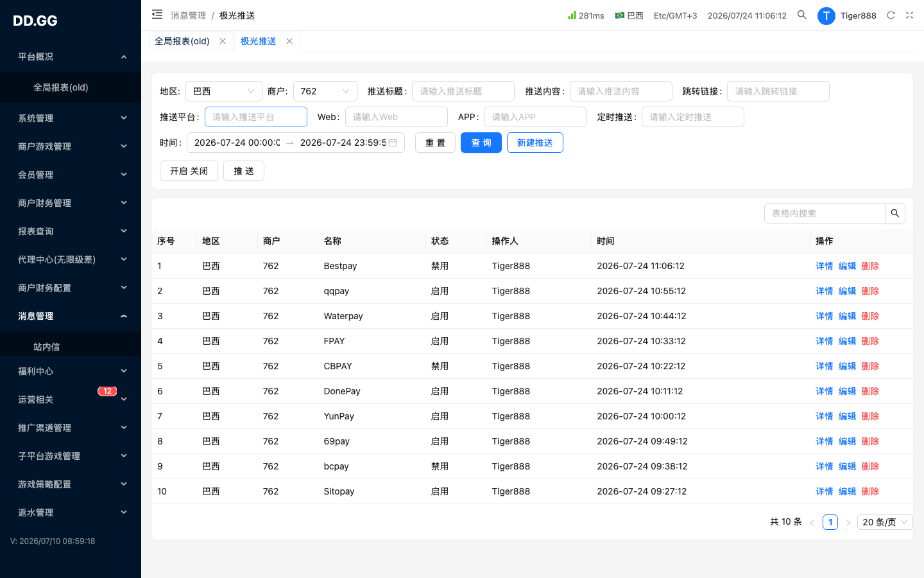The height and width of the screenshot is (578, 924).
Task: Open the 地区 dropdown showing 巴西
Action: click(224, 91)
